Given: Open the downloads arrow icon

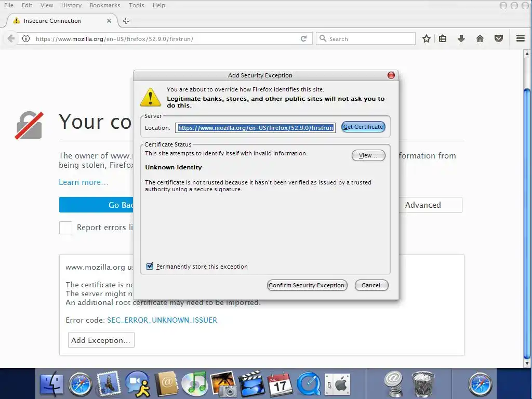Looking at the screenshot, I should click(461, 38).
